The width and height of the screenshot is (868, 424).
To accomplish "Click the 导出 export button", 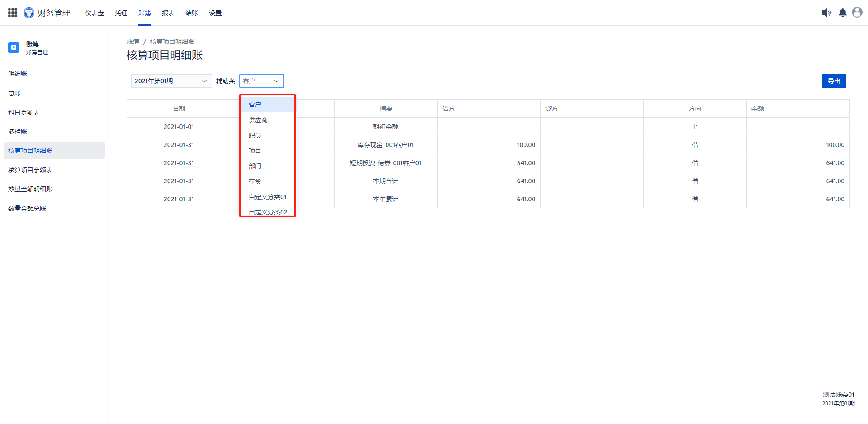I will (x=834, y=81).
